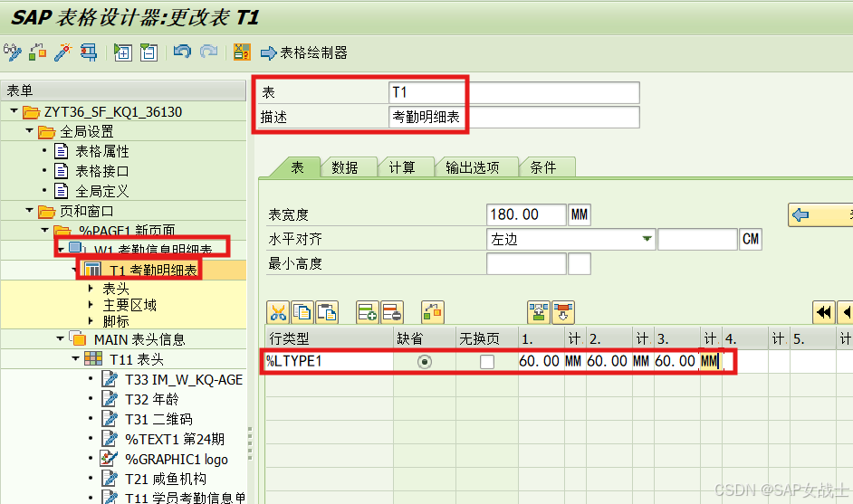Switch to the 数据 tab
The image size is (853, 504).
tap(345, 167)
